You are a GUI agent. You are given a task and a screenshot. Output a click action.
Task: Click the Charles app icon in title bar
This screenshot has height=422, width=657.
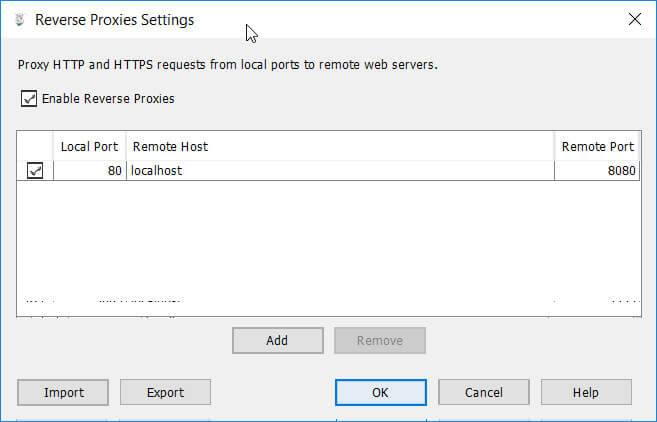click(19, 20)
